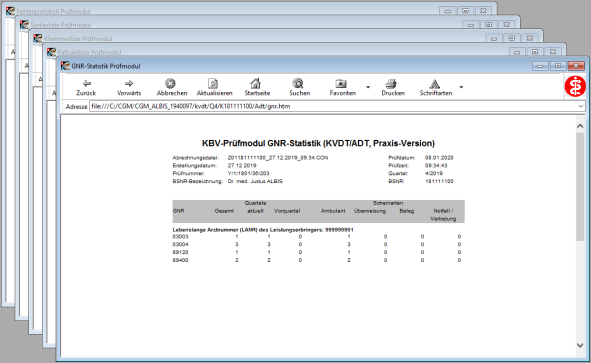
Task: Click the GNR code 03004
Action: click(x=180, y=244)
